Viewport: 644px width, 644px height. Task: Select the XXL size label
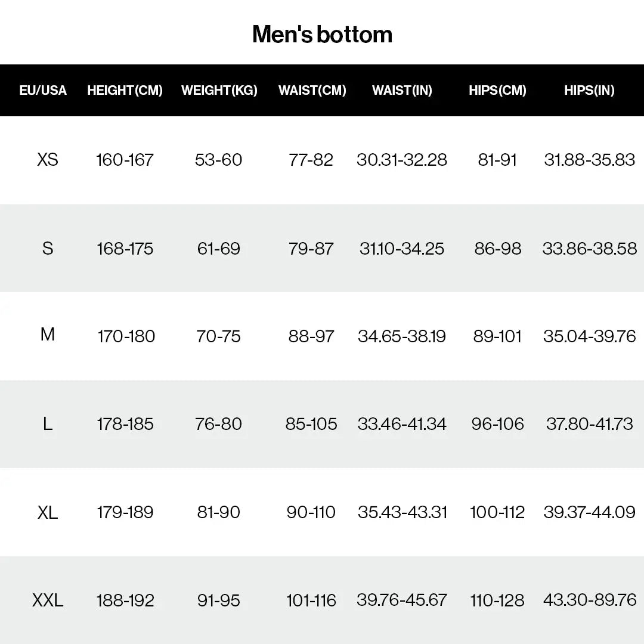coord(48,600)
